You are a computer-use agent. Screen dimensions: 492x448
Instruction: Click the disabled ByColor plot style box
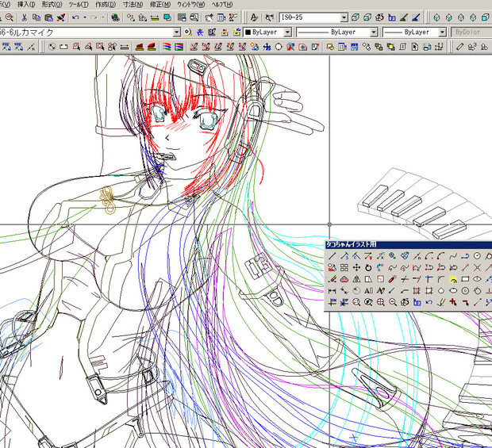tap(471, 32)
